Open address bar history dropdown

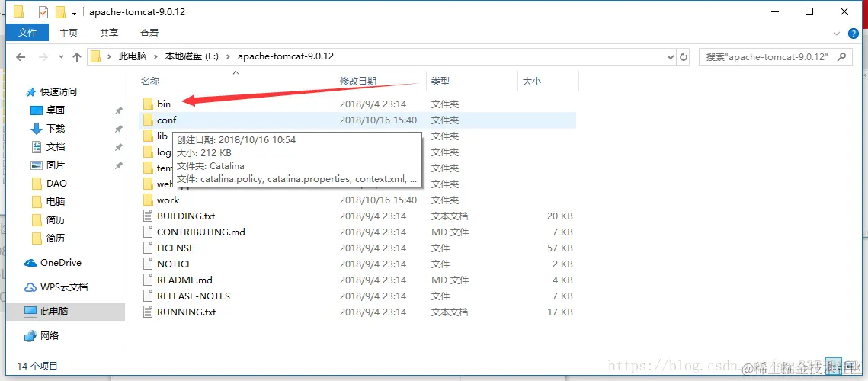click(671, 56)
